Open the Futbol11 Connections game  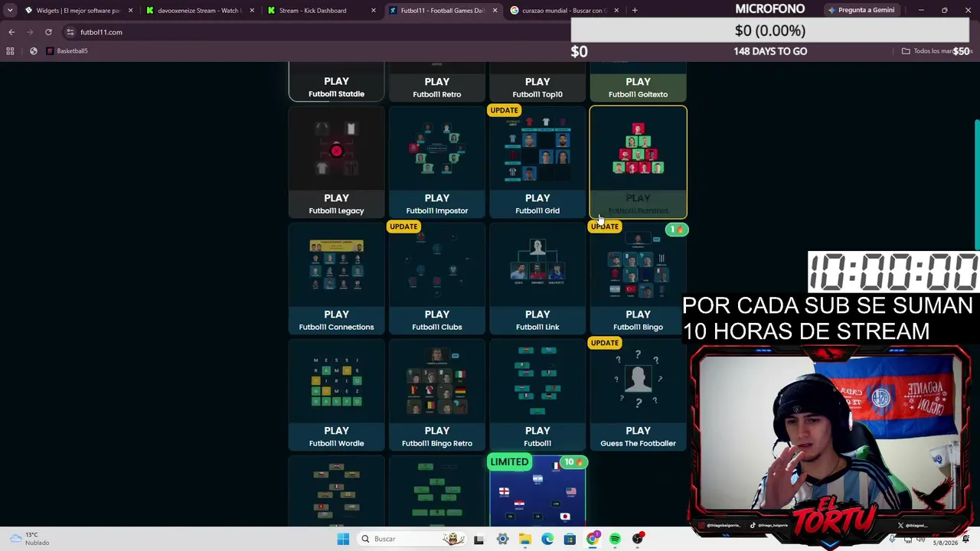coord(336,279)
